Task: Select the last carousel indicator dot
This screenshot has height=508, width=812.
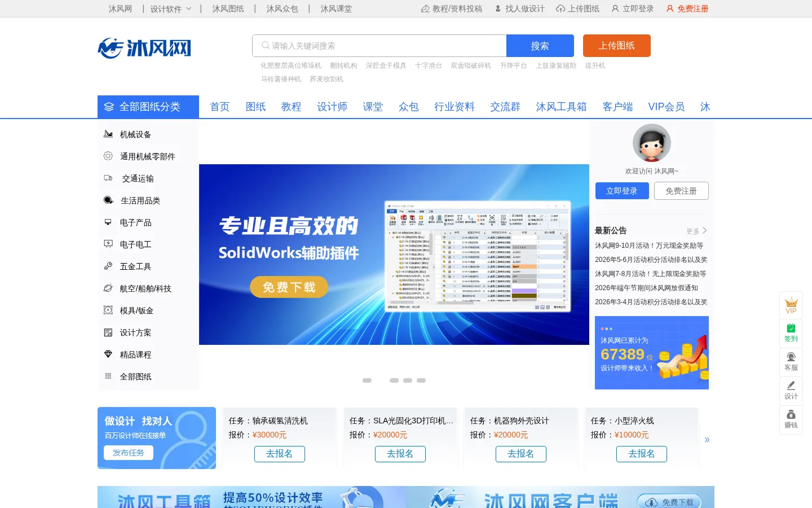Action: [x=421, y=380]
